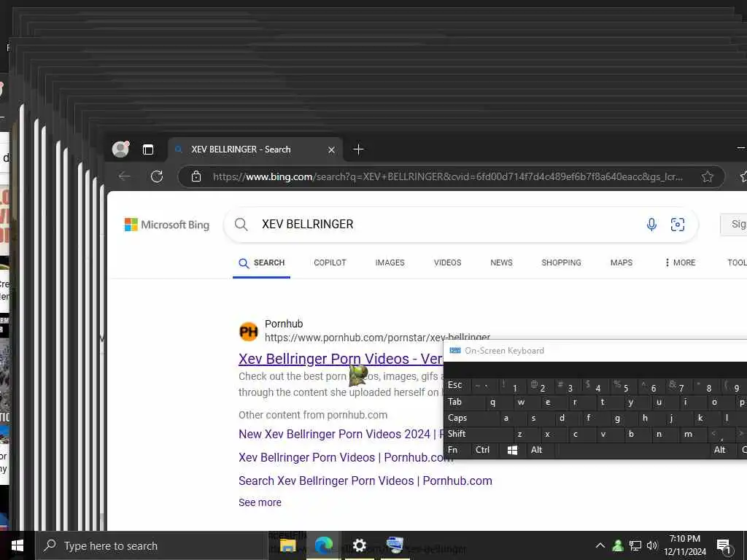Image resolution: width=747 pixels, height=560 pixels.
Task: Click the site info lock icon
Action: pos(196,176)
